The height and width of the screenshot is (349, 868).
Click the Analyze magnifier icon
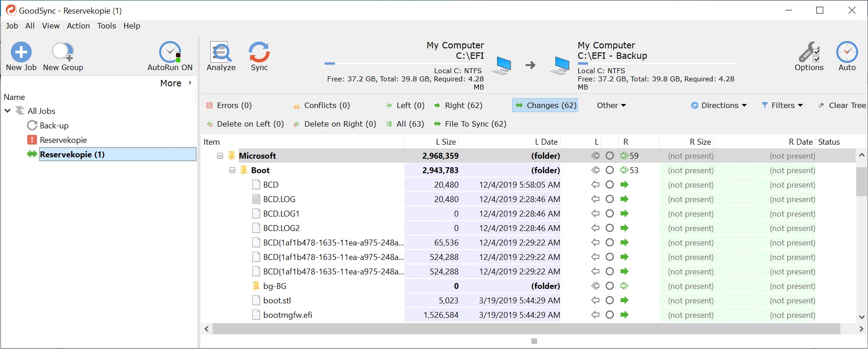(221, 52)
